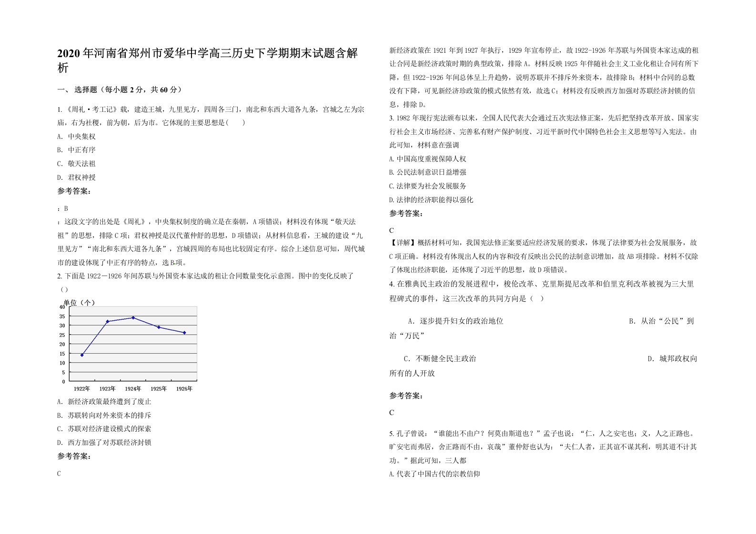The image size is (756, 534).
Task: Select option 'D. 城邦政权向' in question 4
Action: pos(672,359)
